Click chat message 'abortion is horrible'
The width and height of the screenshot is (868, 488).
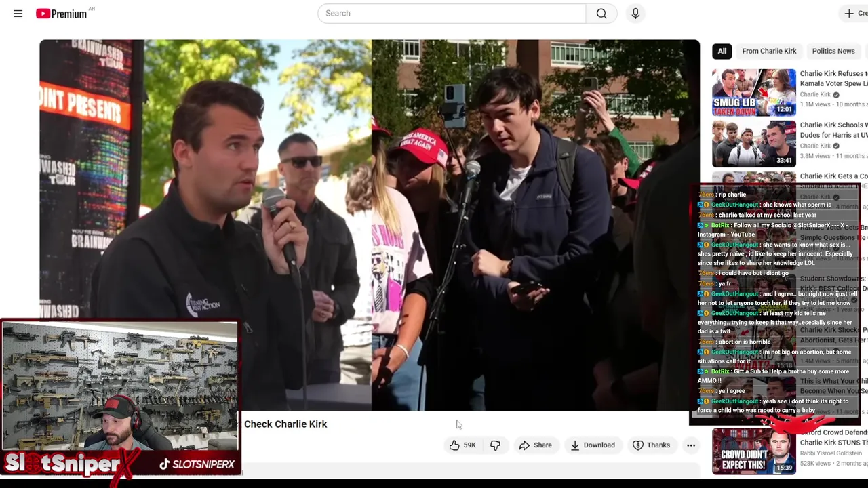tap(744, 342)
